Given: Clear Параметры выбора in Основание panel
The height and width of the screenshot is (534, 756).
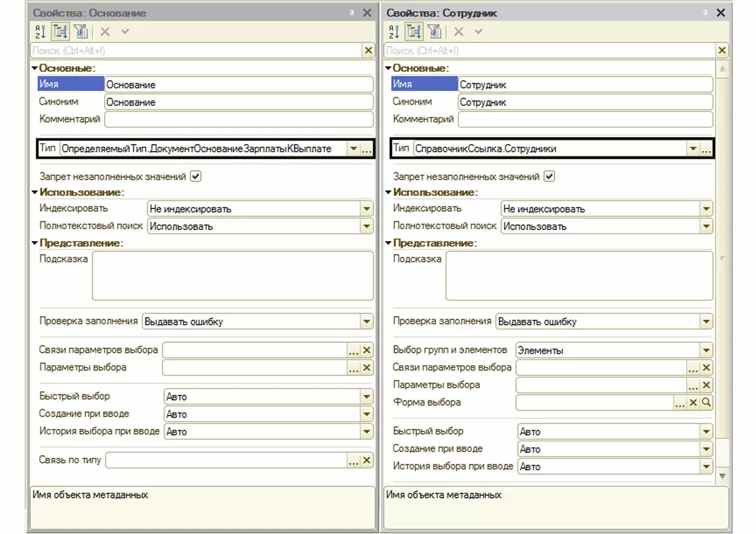Looking at the screenshot, I should click(x=367, y=368).
